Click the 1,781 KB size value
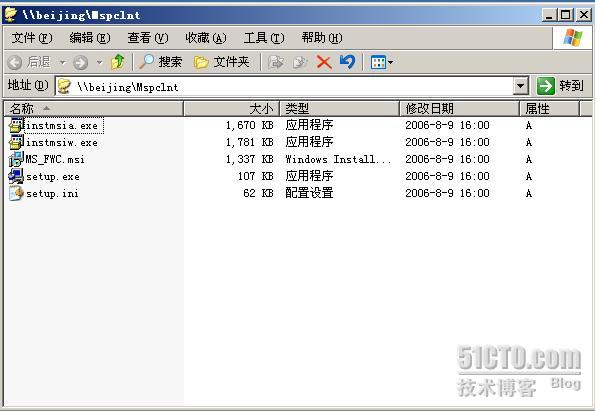595x411 pixels. pyautogui.click(x=250, y=142)
